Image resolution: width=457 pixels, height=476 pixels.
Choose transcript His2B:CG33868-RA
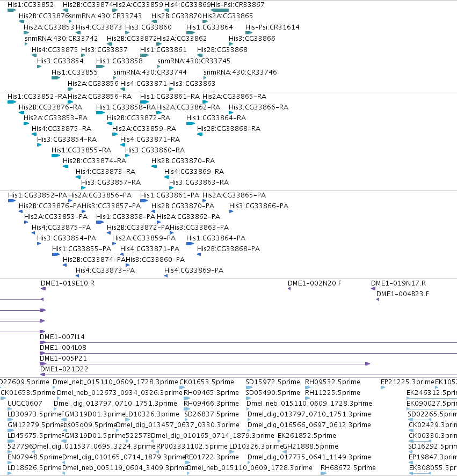click(229, 129)
